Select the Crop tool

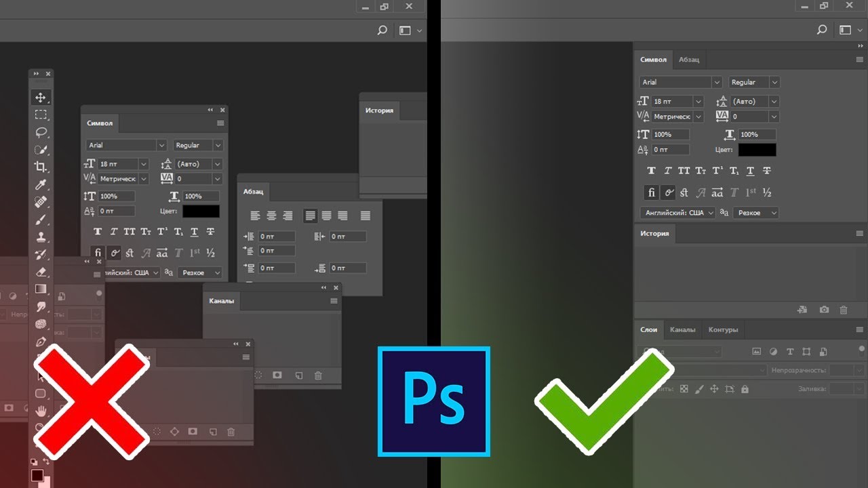click(41, 167)
